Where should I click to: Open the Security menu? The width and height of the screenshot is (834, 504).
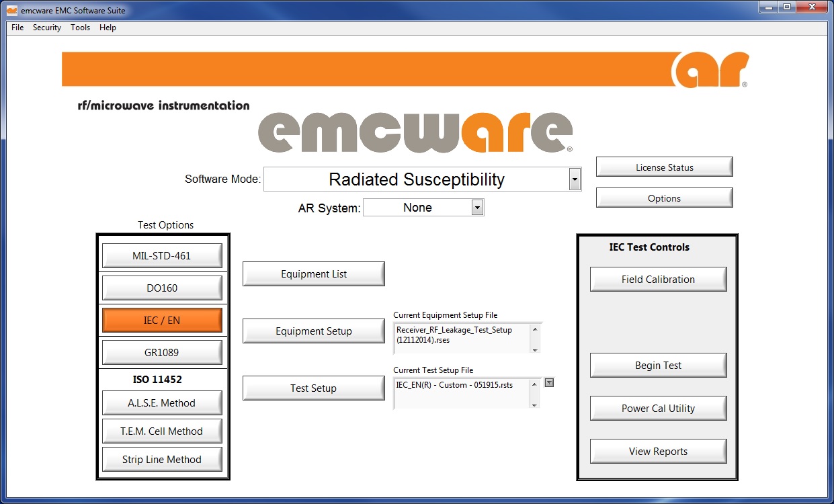click(47, 28)
